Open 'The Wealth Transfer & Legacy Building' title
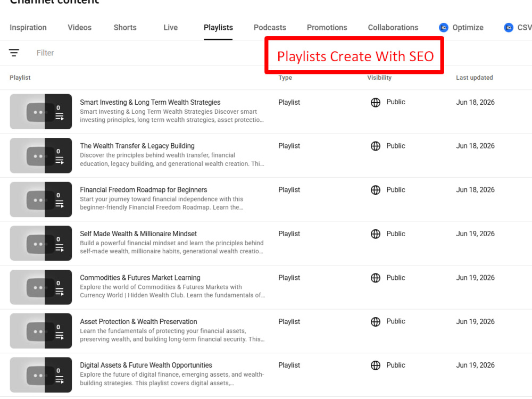 [137, 146]
